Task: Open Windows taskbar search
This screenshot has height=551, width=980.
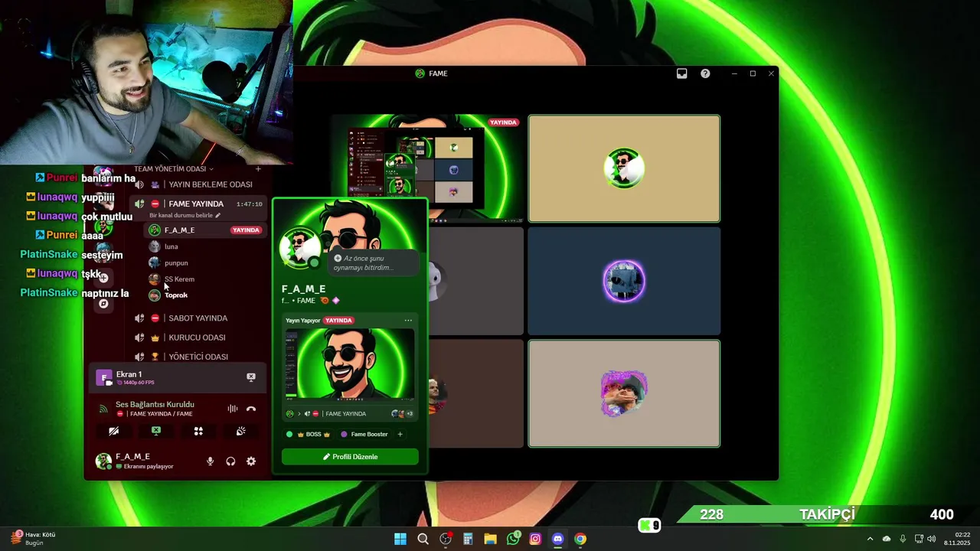Action: (423, 539)
